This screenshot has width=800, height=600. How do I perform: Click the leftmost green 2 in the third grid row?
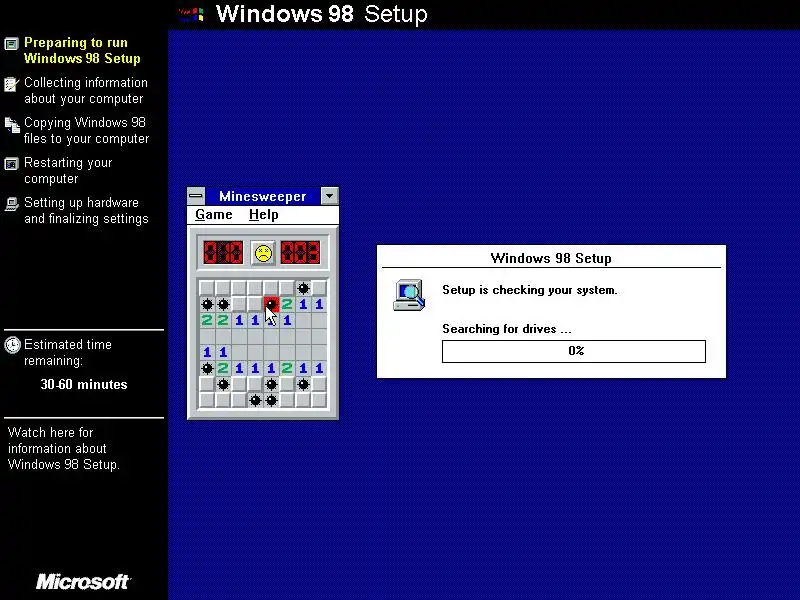(207, 320)
